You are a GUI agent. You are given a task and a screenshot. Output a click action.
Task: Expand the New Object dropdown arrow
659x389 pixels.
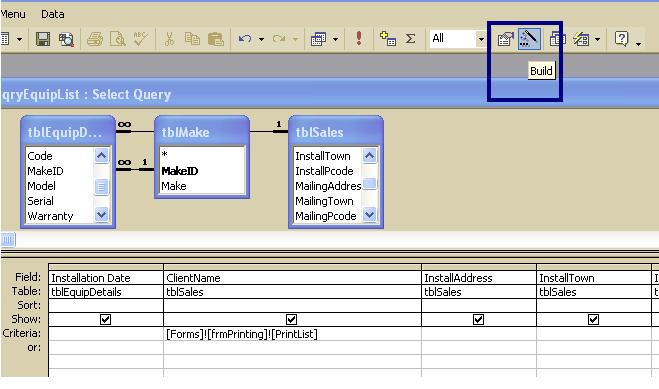click(597, 39)
